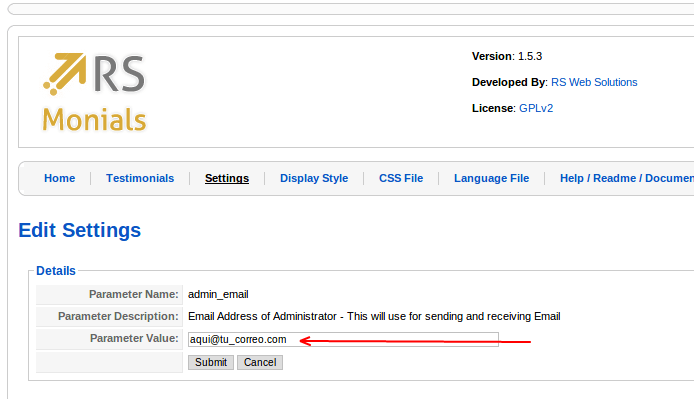Click the RS Monials logo
This screenshot has width=694, height=399.
pyautogui.click(x=94, y=93)
